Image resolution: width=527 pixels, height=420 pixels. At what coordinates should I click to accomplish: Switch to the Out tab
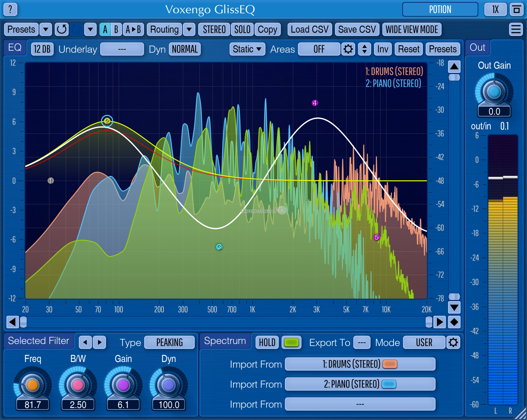(x=477, y=47)
